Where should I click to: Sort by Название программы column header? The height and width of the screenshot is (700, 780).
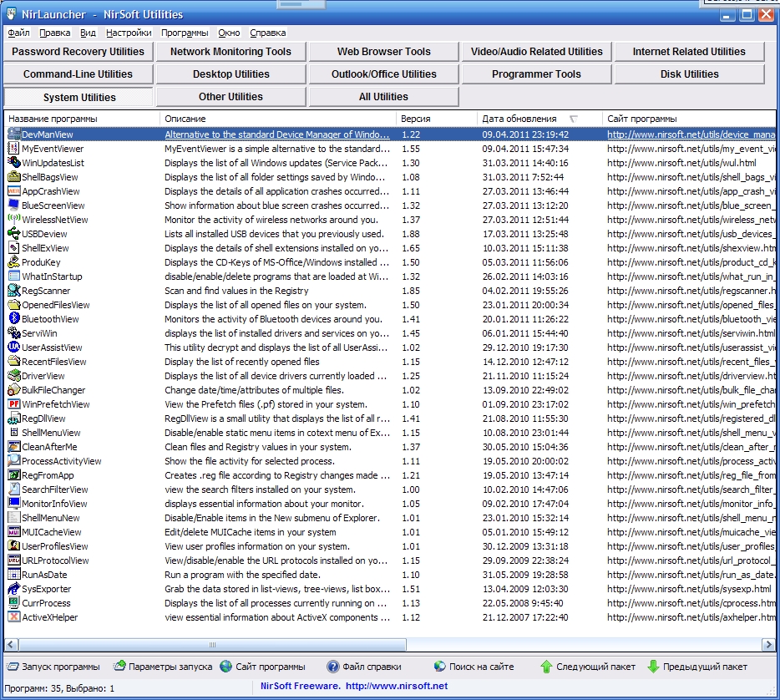click(x=82, y=119)
